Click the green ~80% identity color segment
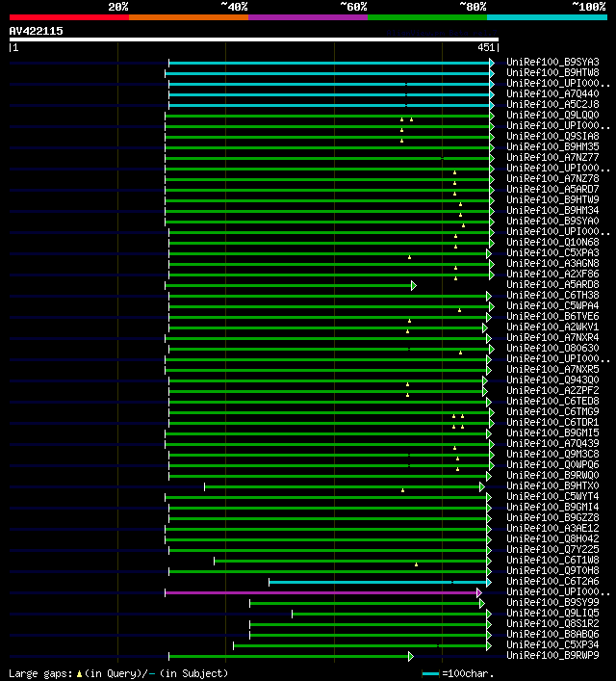 (427, 17)
